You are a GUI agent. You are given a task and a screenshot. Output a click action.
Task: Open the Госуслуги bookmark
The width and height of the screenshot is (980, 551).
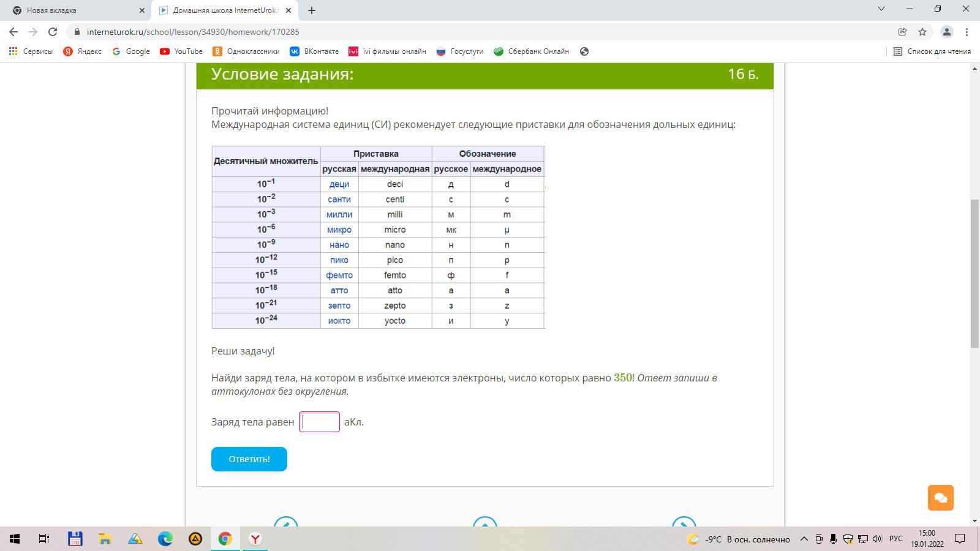459,51
